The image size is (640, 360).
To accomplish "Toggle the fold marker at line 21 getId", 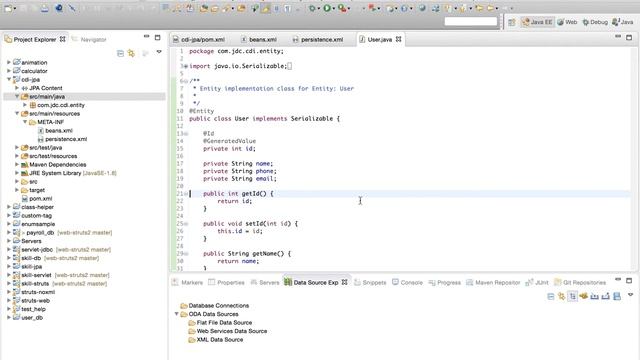I will tap(186, 194).
